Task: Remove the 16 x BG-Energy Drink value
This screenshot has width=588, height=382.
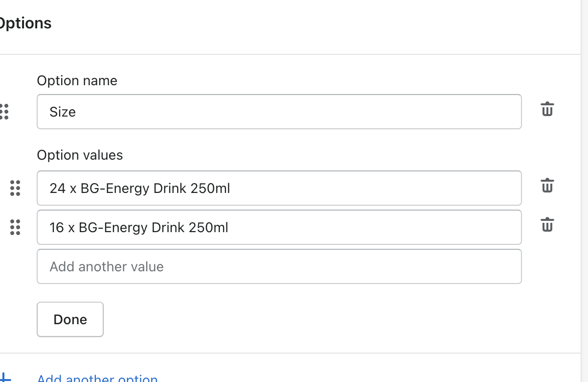Action: tap(547, 225)
